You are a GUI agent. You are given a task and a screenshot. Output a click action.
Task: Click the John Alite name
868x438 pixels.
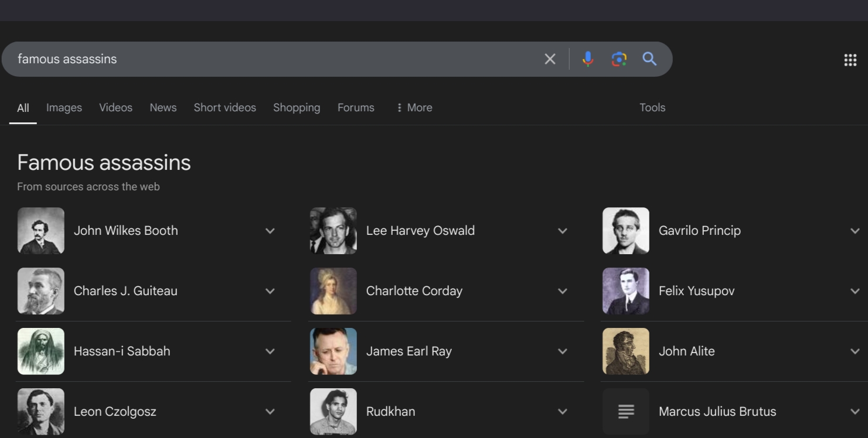pos(687,351)
